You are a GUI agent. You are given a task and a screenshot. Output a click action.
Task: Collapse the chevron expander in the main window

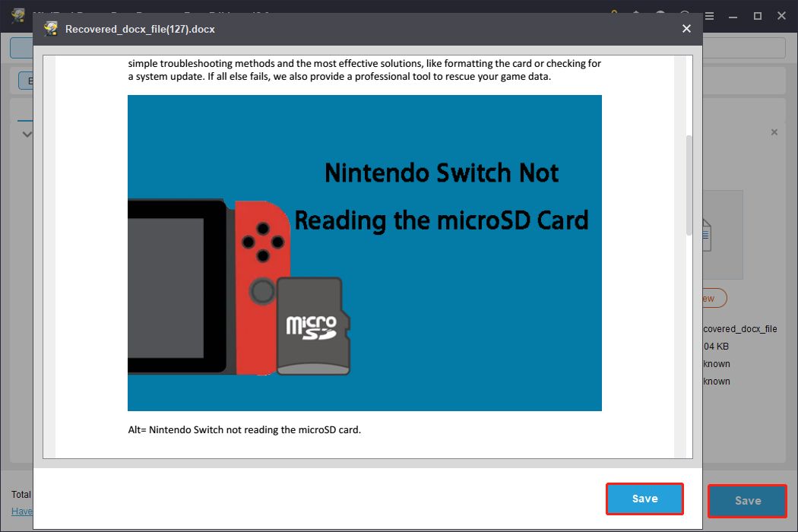click(x=27, y=135)
